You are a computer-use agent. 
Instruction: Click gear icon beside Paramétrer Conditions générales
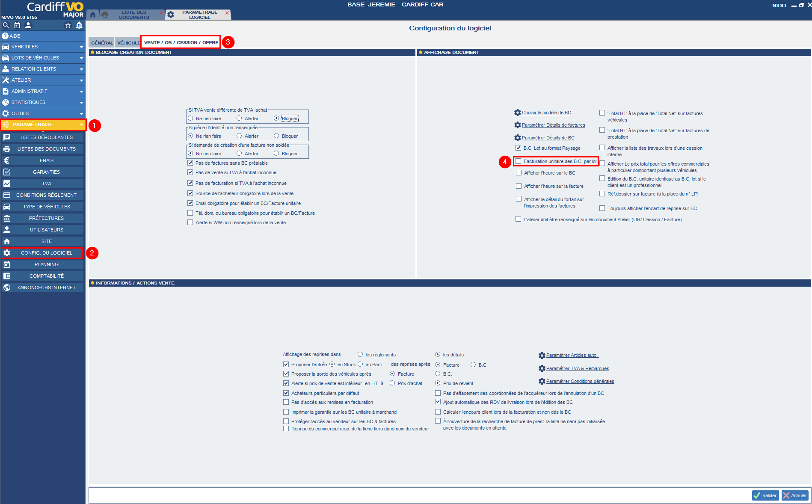click(x=542, y=381)
